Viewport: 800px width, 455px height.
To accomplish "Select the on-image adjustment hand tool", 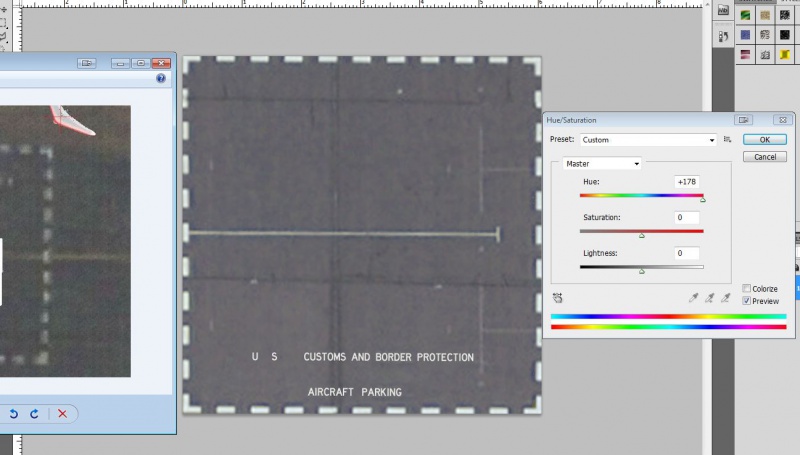I will pos(558,298).
